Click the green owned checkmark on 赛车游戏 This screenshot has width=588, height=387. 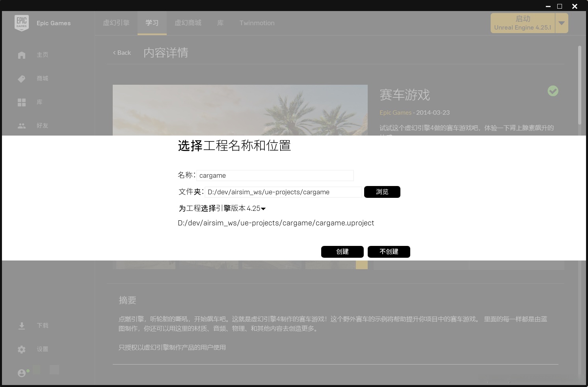[x=553, y=91]
